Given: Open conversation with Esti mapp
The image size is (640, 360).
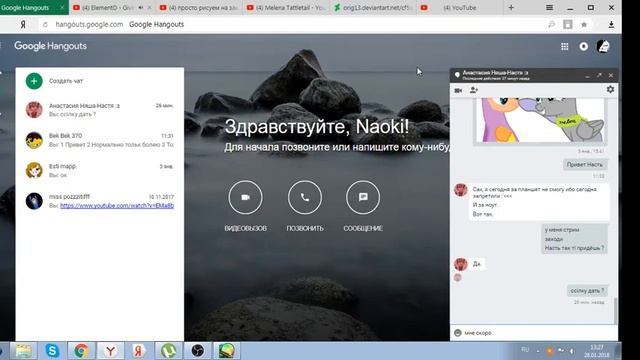Looking at the screenshot, I should coord(100,170).
